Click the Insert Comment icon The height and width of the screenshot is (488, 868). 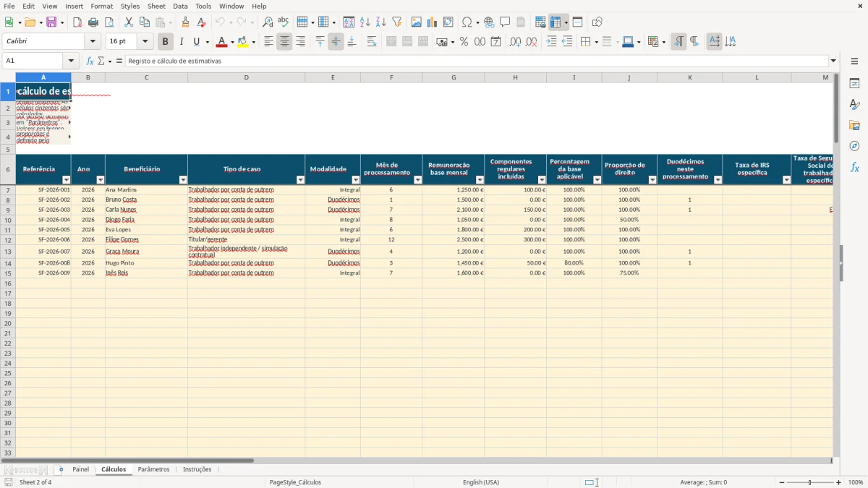[x=505, y=22]
